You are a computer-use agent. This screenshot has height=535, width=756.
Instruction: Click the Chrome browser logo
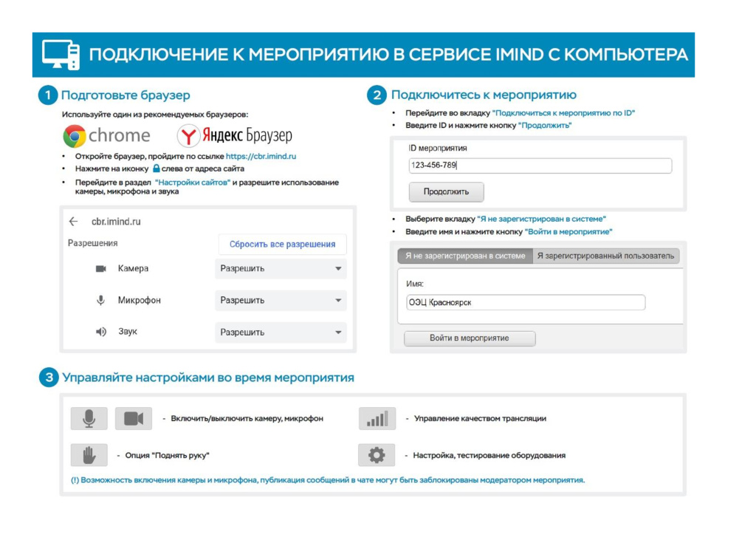[106, 135]
